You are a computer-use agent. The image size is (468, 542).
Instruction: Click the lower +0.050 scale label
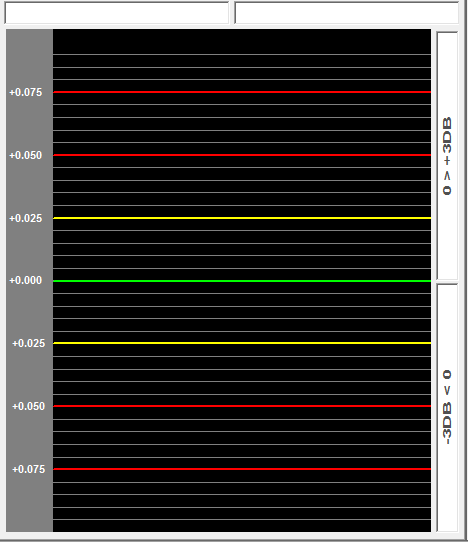(28, 406)
